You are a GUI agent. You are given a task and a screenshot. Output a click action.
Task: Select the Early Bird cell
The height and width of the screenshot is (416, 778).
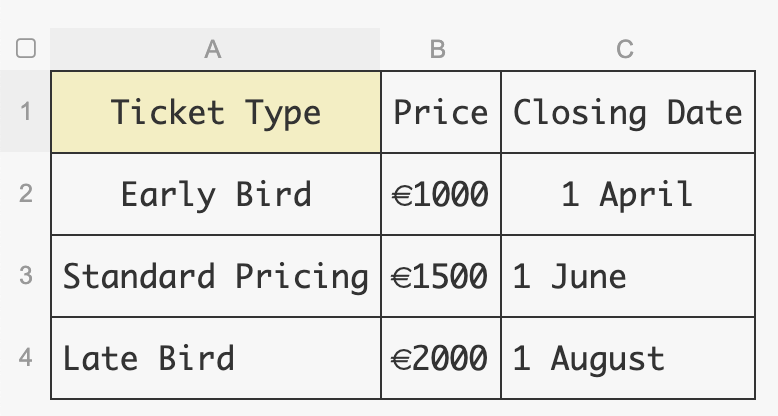coord(215,194)
